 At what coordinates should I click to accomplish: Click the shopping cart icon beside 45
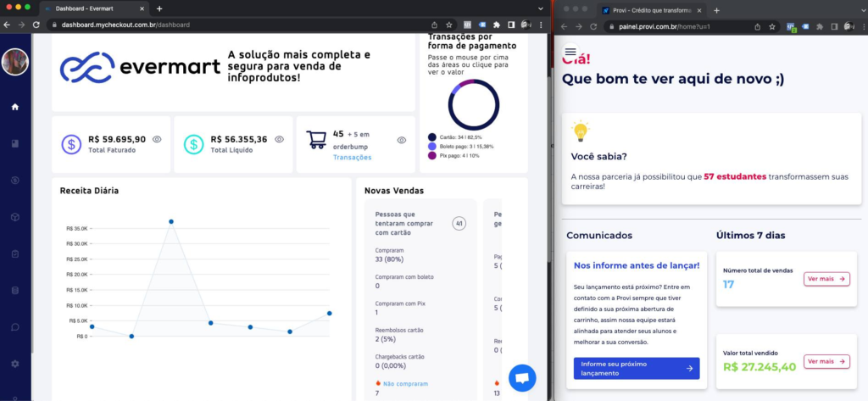[316, 140]
